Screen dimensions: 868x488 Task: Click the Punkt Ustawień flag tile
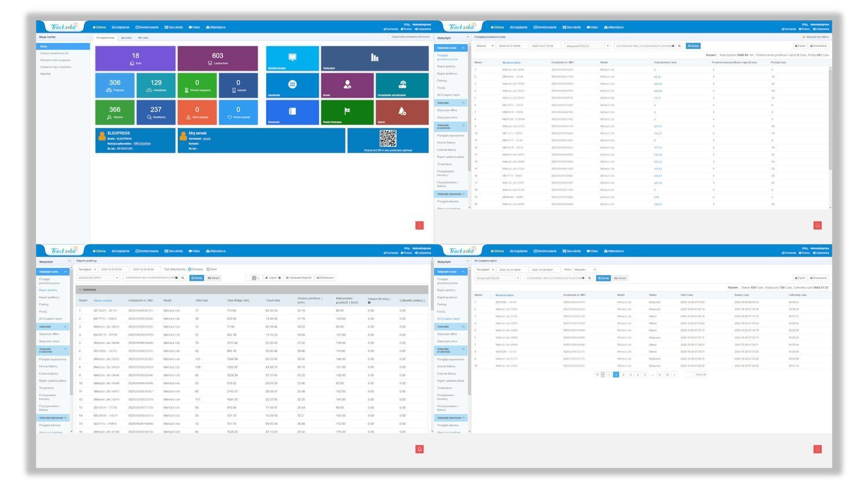tap(347, 112)
